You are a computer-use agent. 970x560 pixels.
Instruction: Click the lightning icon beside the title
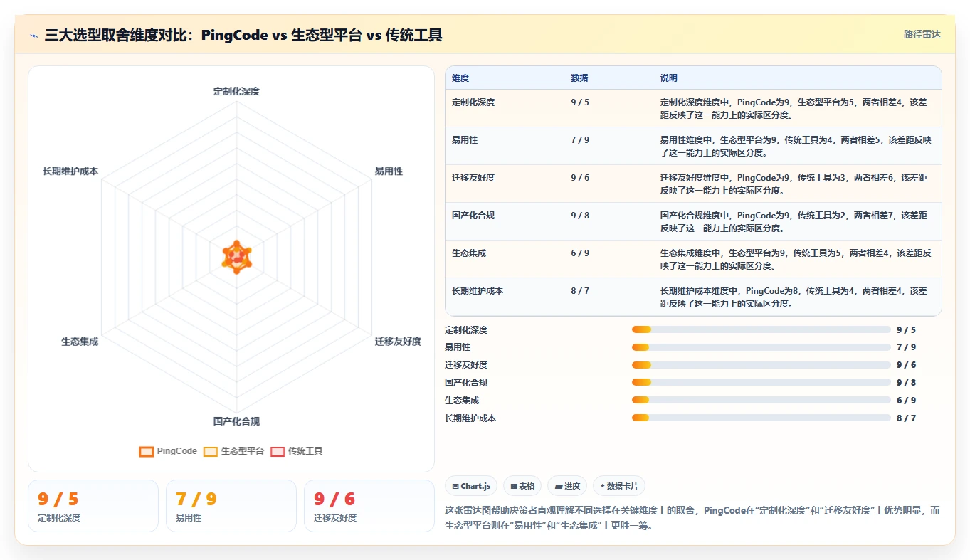point(33,36)
